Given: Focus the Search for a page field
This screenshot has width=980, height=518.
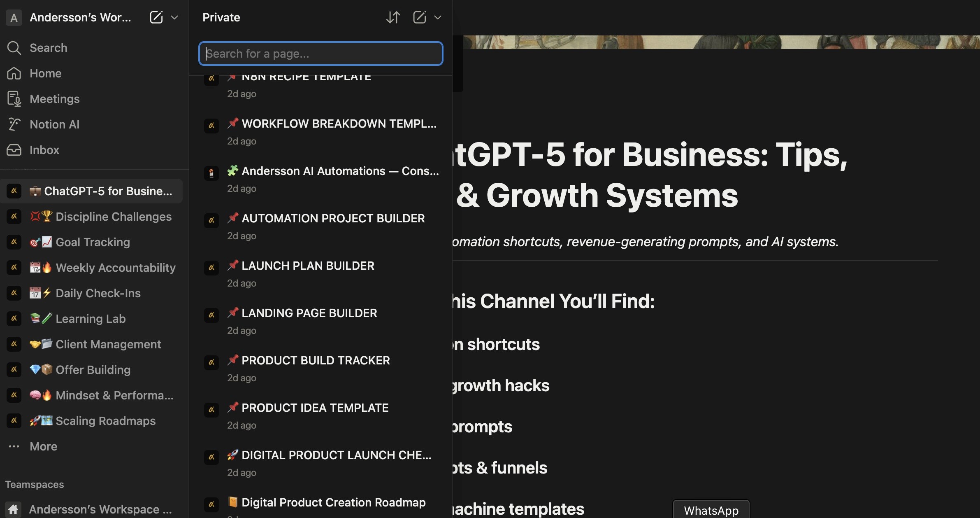Looking at the screenshot, I should coord(321,54).
